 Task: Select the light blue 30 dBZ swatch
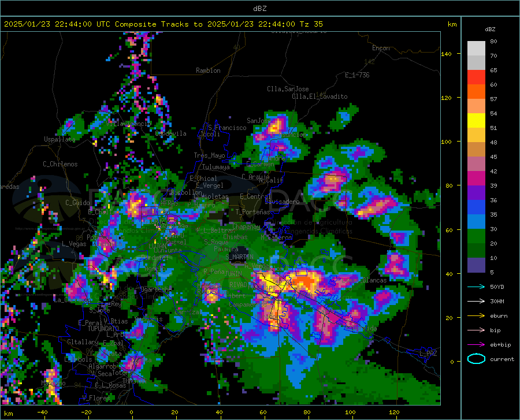coord(476,222)
